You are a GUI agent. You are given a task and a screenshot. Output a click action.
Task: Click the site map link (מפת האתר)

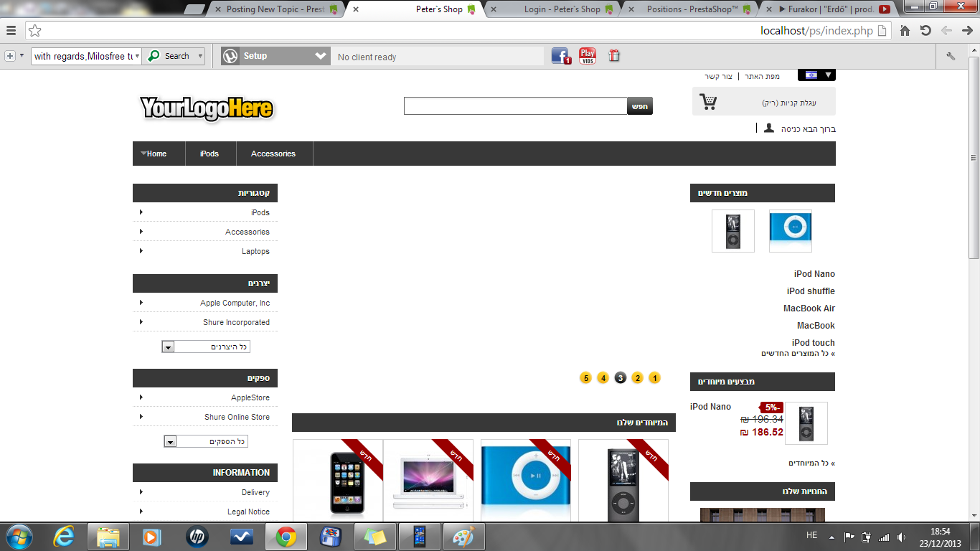pyautogui.click(x=762, y=76)
